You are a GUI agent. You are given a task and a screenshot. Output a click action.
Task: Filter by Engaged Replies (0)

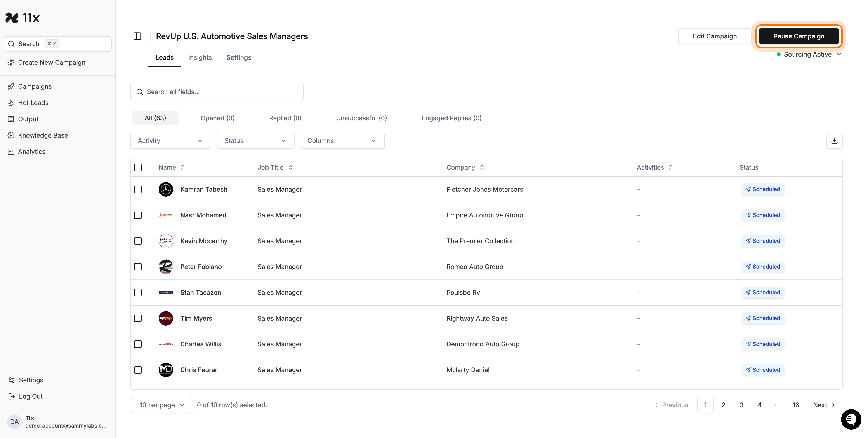[x=451, y=118]
